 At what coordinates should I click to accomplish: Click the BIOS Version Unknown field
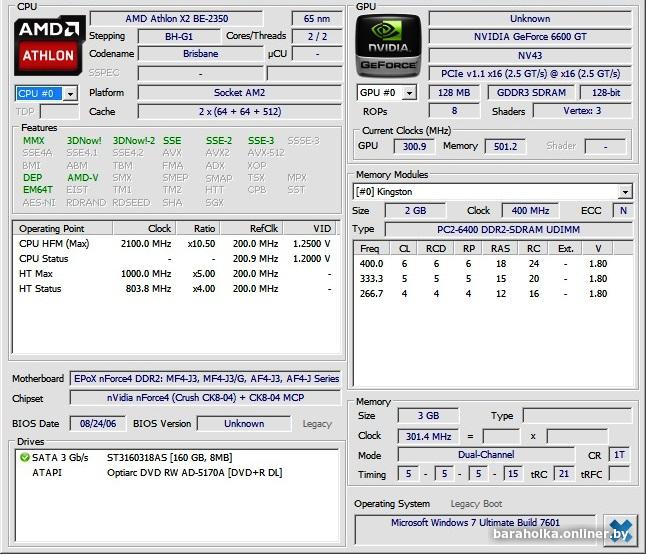(244, 424)
